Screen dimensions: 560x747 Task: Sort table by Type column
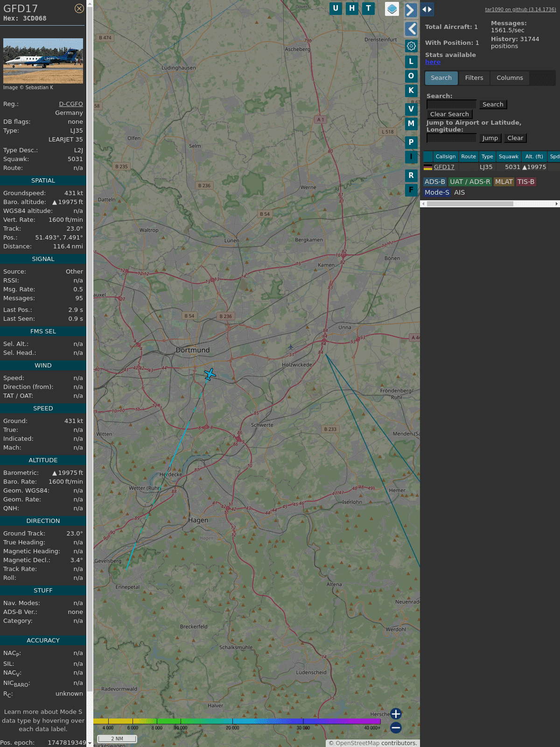point(487,157)
